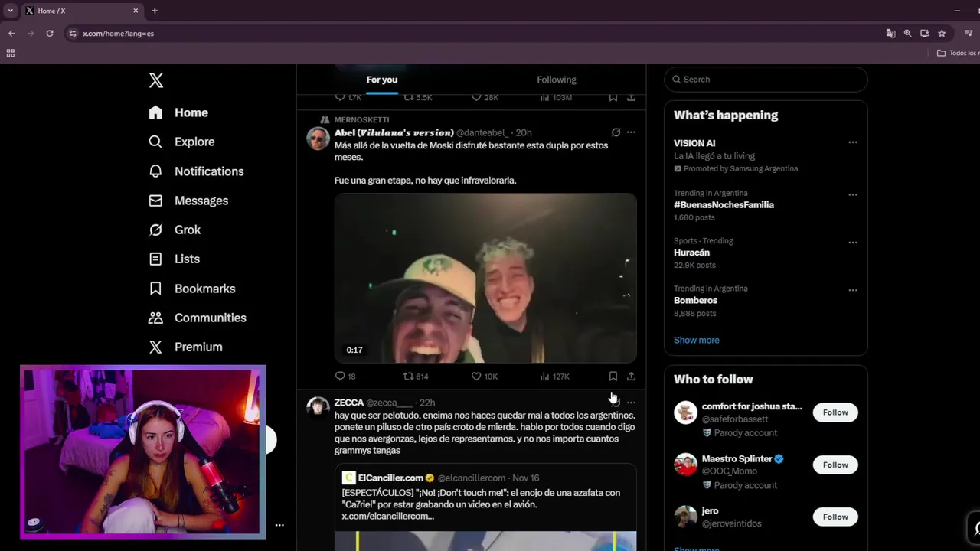The width and height of the screenshot is (980, 551).
Task: Repost Abel's post with 614 reposts
Action: click(x=416, y=377)
